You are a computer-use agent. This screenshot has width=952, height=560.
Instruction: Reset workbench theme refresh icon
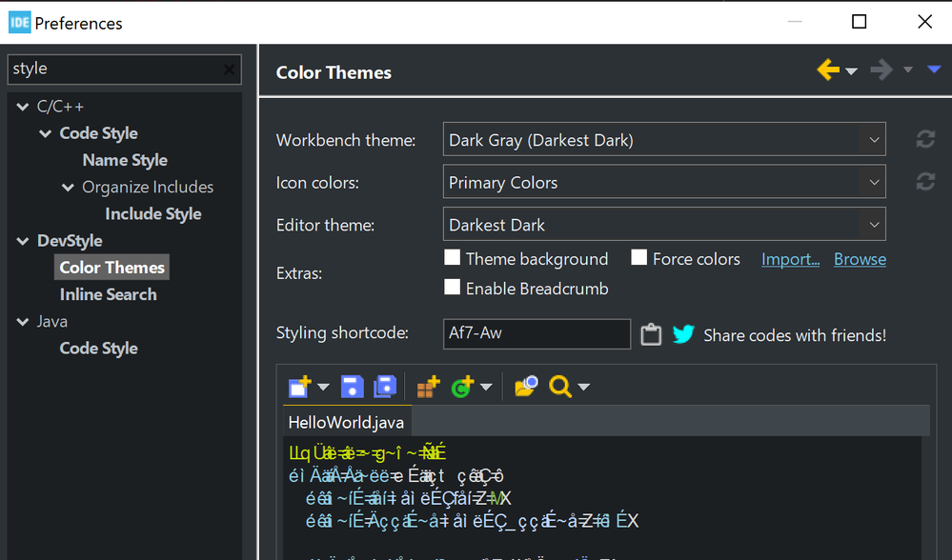tap(925, 140)
